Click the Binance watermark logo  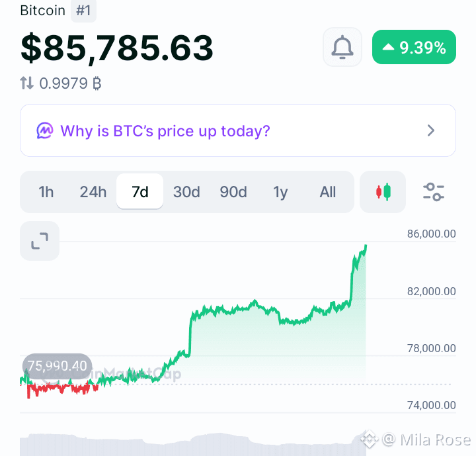pos(369,439)
